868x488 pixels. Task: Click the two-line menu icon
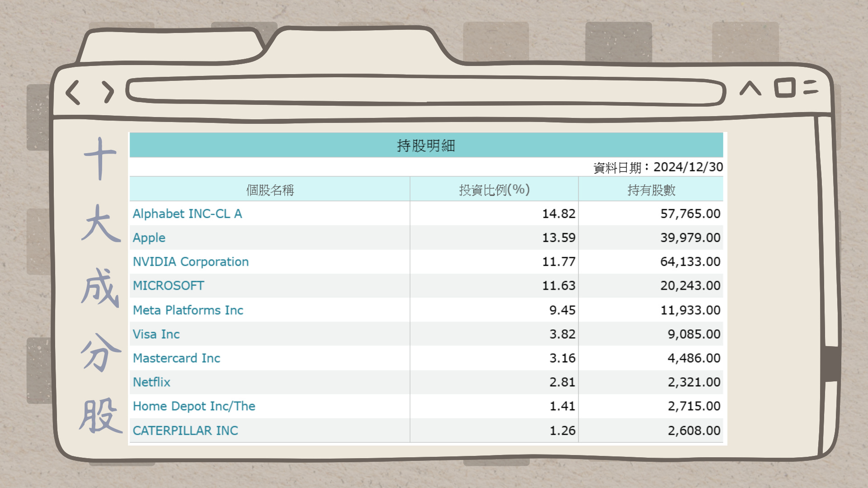pos(811,87)
